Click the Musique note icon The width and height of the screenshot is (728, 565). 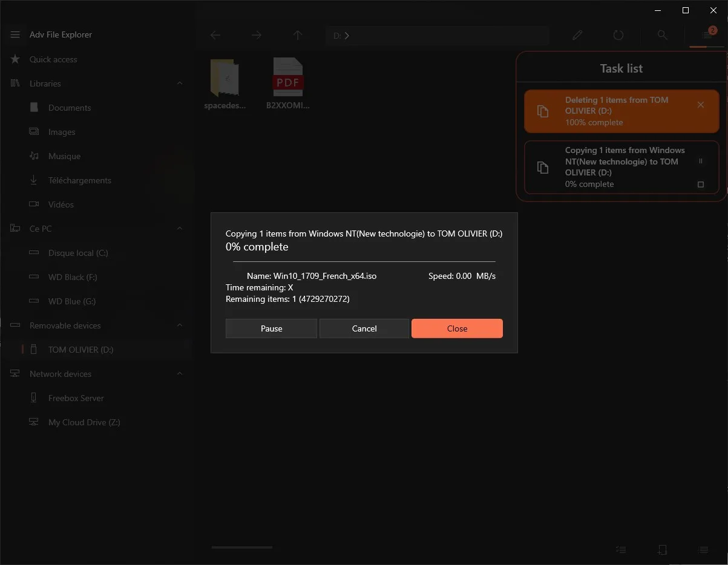tap(34, 156)
